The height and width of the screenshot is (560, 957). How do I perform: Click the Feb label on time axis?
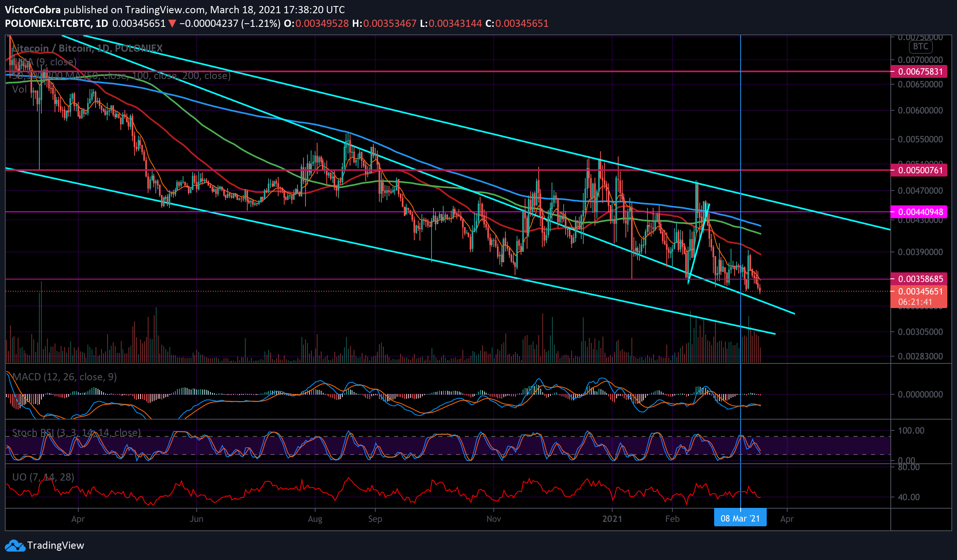coord(672,519)
